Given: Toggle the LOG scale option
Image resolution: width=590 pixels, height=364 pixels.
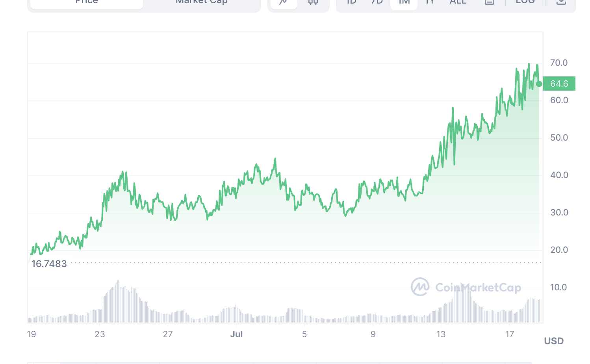Looking at the screenshot, I should tap(525, 2).
